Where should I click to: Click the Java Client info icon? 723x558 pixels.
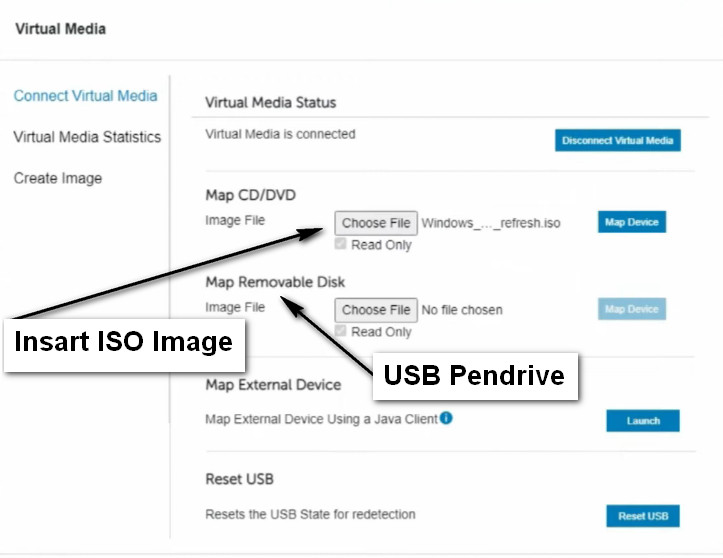[x=446, y=418]
